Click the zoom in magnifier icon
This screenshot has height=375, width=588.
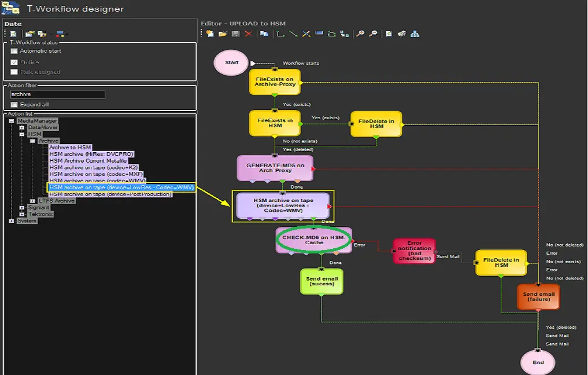(360, 34)
